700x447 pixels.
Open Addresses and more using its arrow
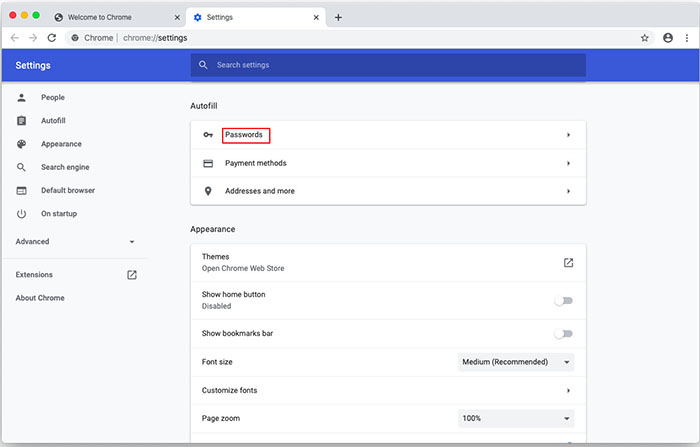(x=568, y=191)
